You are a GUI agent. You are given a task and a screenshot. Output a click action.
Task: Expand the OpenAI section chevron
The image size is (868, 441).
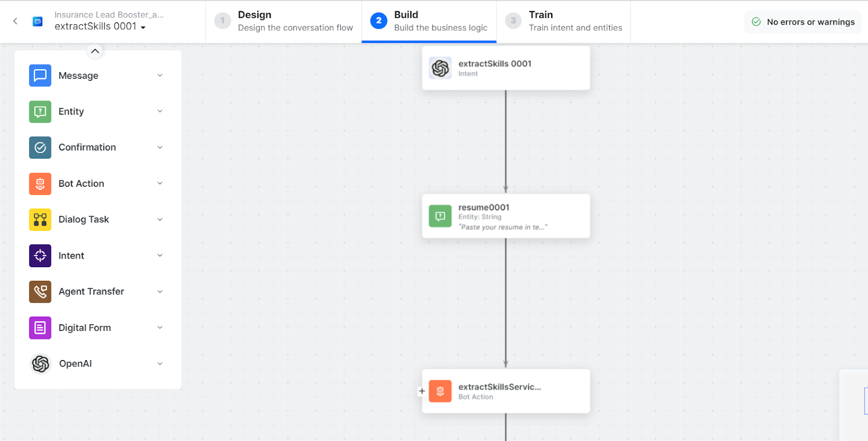[160, 364]
